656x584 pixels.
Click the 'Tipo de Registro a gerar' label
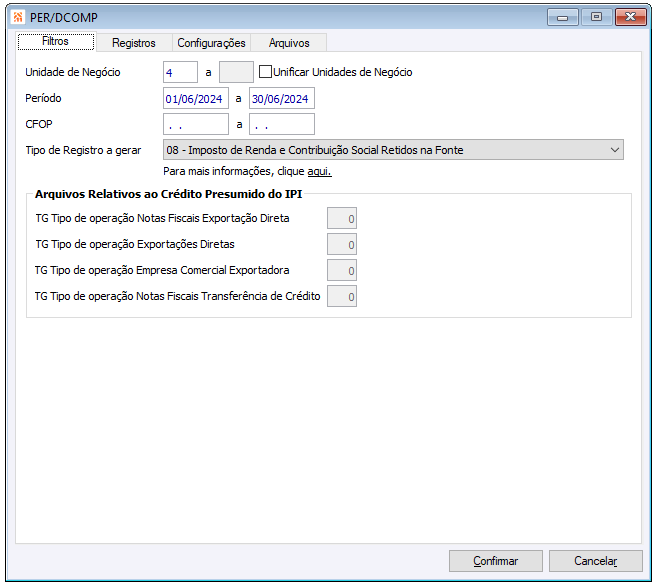tap(83, 150)
